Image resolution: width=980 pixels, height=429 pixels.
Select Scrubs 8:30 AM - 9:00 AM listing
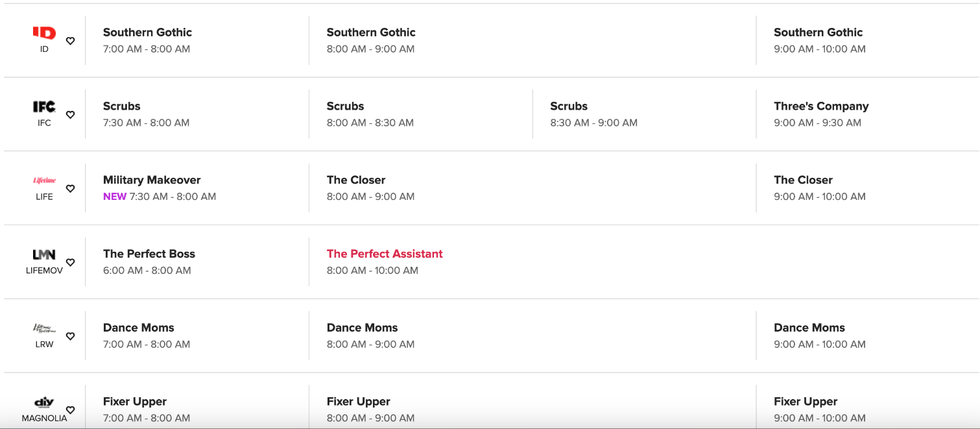[569, 106]
